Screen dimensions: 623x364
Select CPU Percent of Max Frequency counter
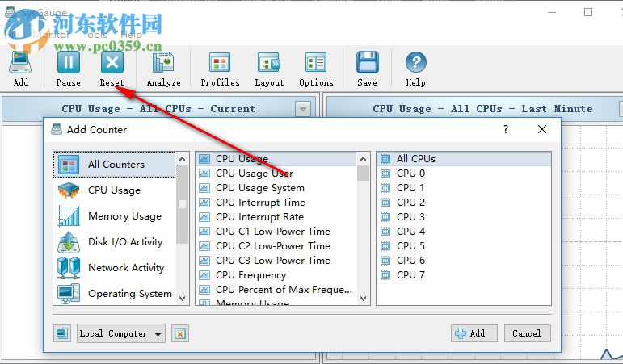(276, 290)
